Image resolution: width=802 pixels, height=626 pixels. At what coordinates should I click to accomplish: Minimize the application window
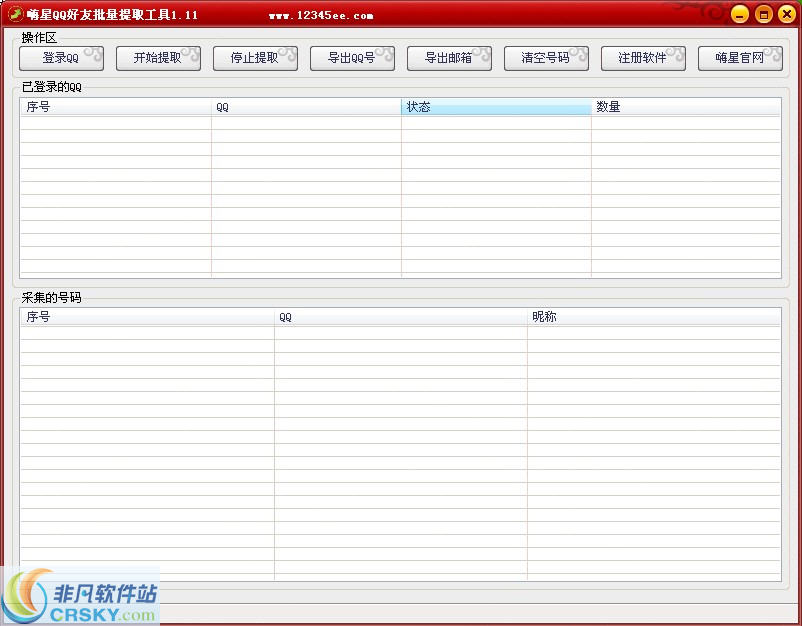[x=738, y=14]
